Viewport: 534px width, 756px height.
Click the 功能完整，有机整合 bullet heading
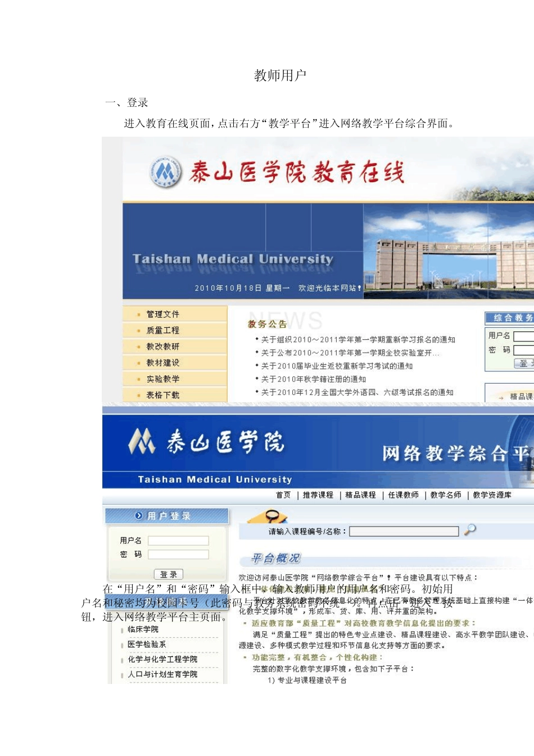coord(318,658)
